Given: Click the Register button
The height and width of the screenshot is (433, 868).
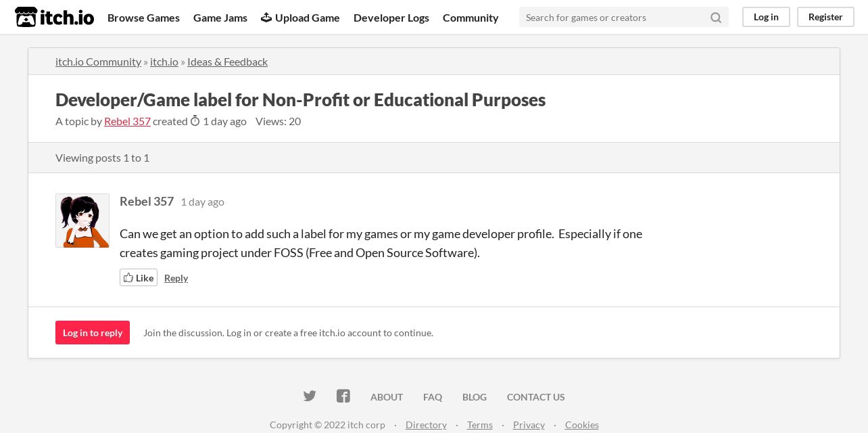Looking at the screenshot, I should tap(825, 17).
